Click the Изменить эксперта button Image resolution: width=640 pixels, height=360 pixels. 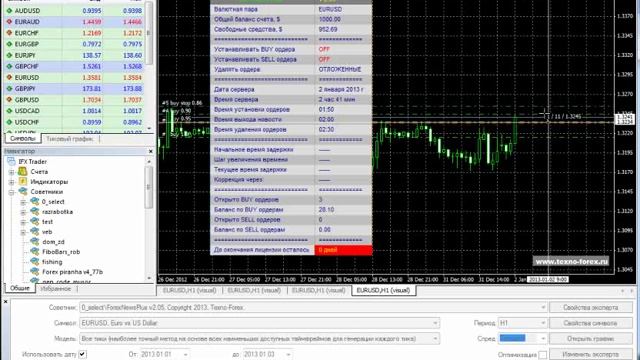pyautogui.click(x=591, y=354)
